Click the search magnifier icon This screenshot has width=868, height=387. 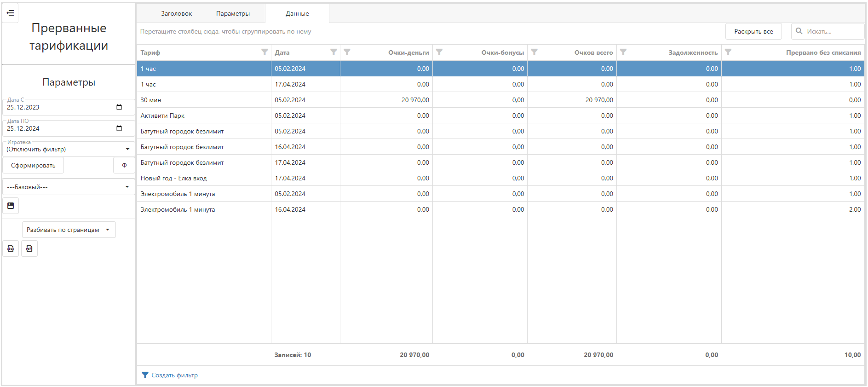pyautogui.click(x=799, y=31)
